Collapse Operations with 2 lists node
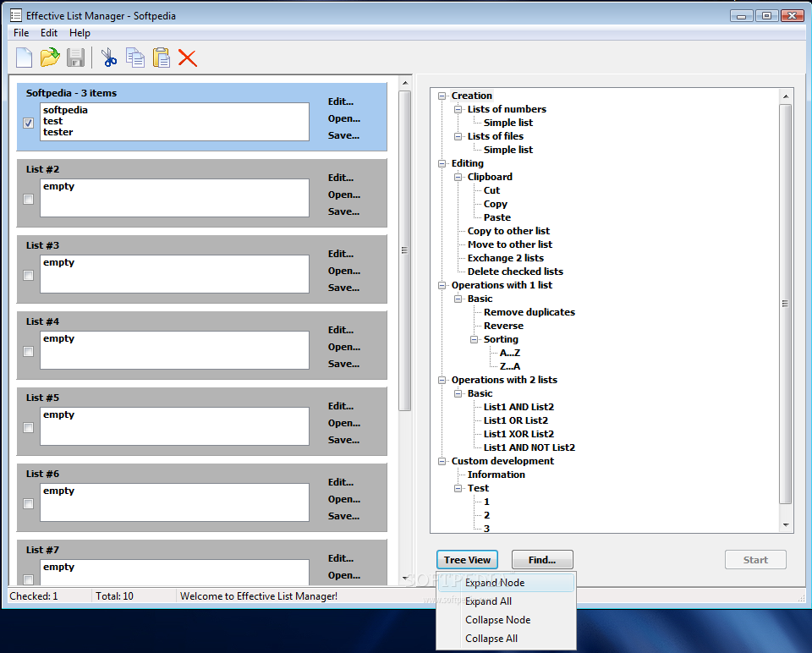The height and width of the screenshot is (653, 812). point(442,380)
